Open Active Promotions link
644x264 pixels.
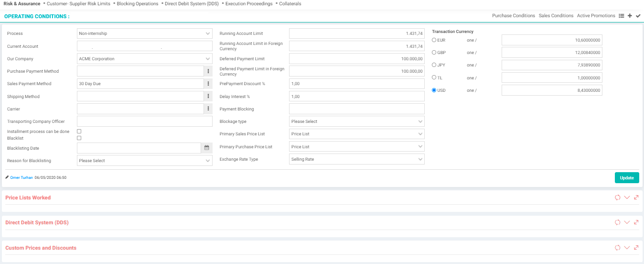tap(596, 16)
